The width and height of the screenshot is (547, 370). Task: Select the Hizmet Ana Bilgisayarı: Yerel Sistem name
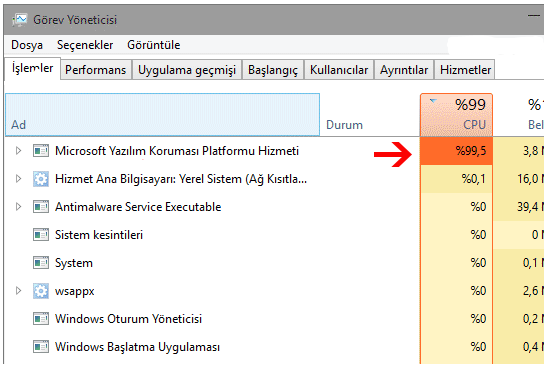pos(181,179)
